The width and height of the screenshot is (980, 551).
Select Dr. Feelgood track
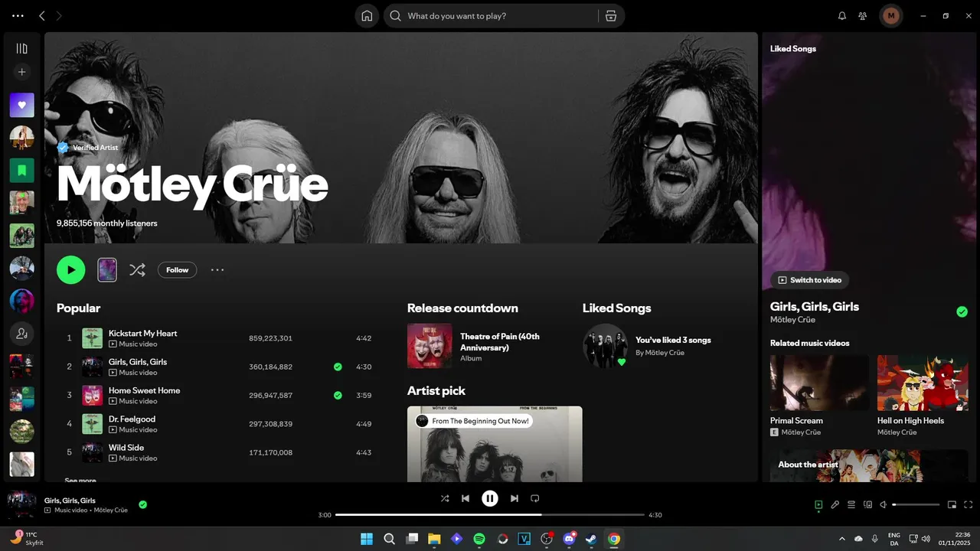[218, 423]
